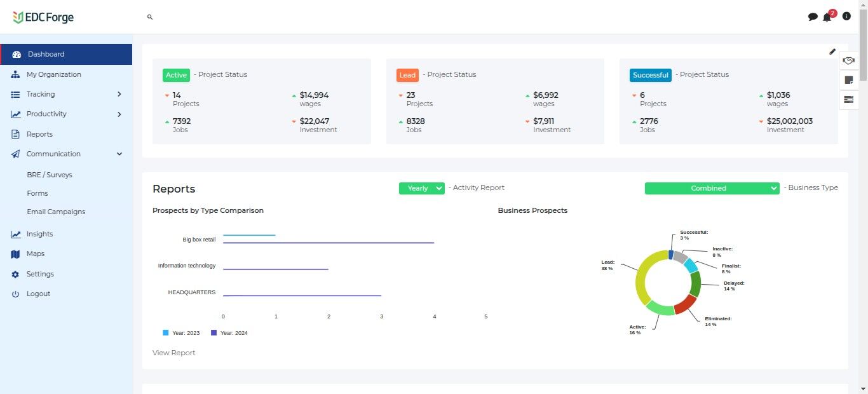This screenshot has width=868, height=394.
Task: Open the sticky note side button
Action: (x=848, y=80)
